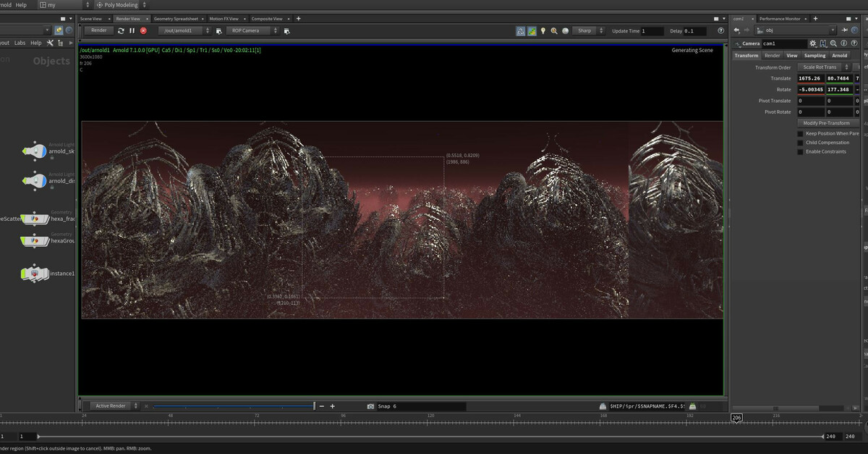Toggle the background image icon in render toolbar

point(532,30)
